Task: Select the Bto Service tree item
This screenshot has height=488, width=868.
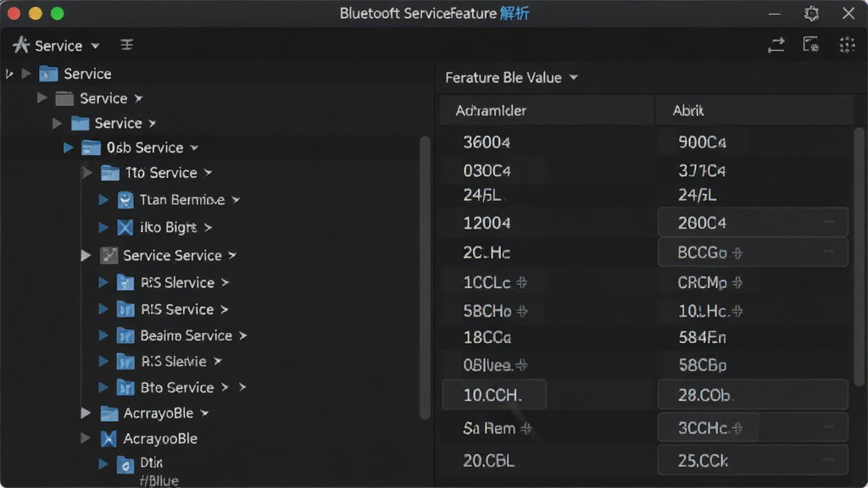Action: [x=176, y=387]
